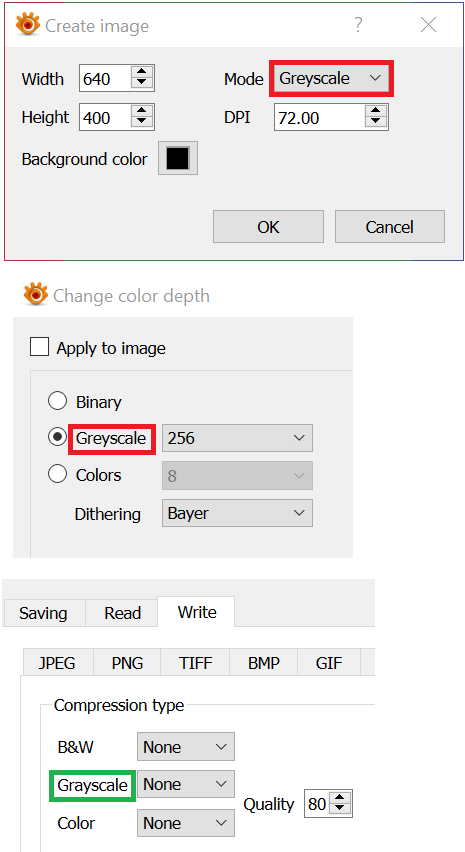The image size is (465, 852).
Task: Open the Mode Greyscale dropdown
Action: pyautogui.click(x=330, y=78)
